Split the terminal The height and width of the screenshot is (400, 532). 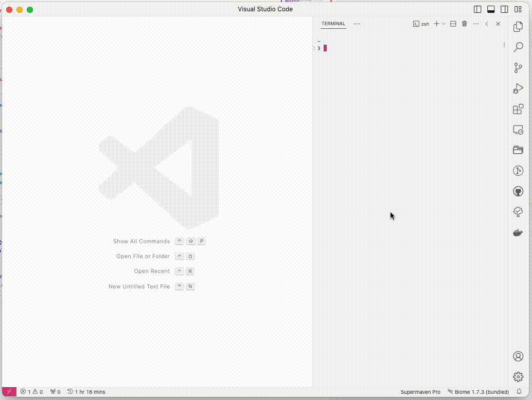point(453,24)
